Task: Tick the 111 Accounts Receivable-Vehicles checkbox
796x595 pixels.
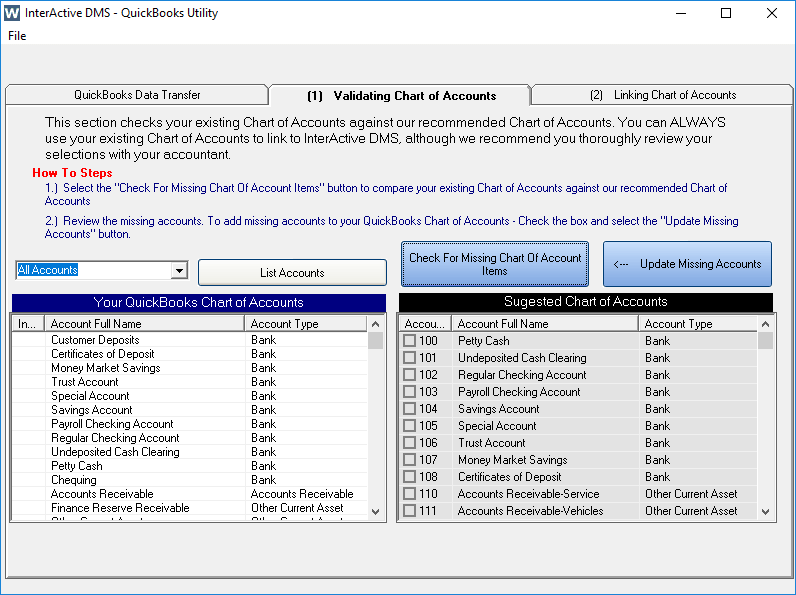Action: (x=409, y=511)
